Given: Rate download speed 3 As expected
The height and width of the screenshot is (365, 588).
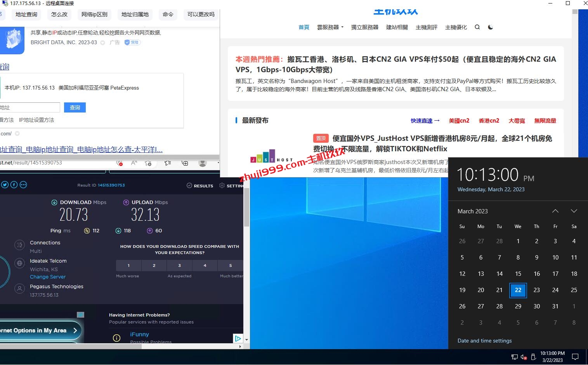Looking at the screenshot, I should tap(179, 265).
